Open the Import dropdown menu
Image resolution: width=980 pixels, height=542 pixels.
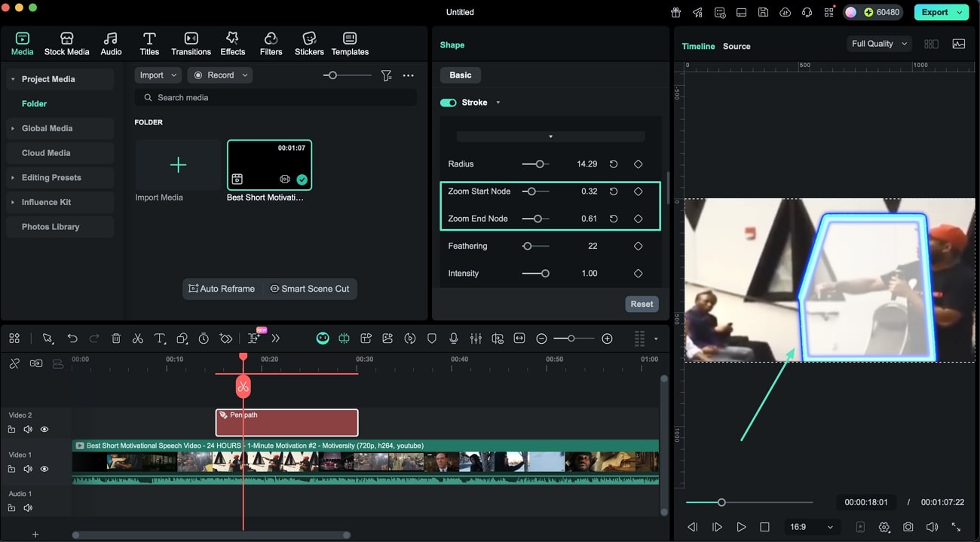(x=158, y=75)
